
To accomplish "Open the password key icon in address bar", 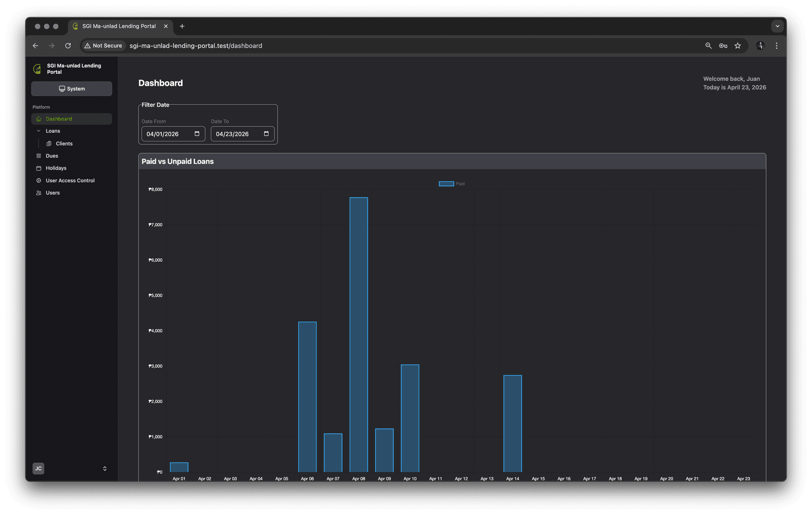I will pyautogui.click(x=723, y=46).
